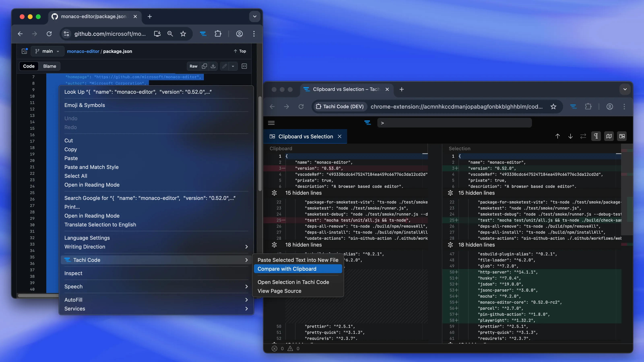Toggle the minimap button in diff toolbar
This screenshot has width=644, height=362.
609,136
